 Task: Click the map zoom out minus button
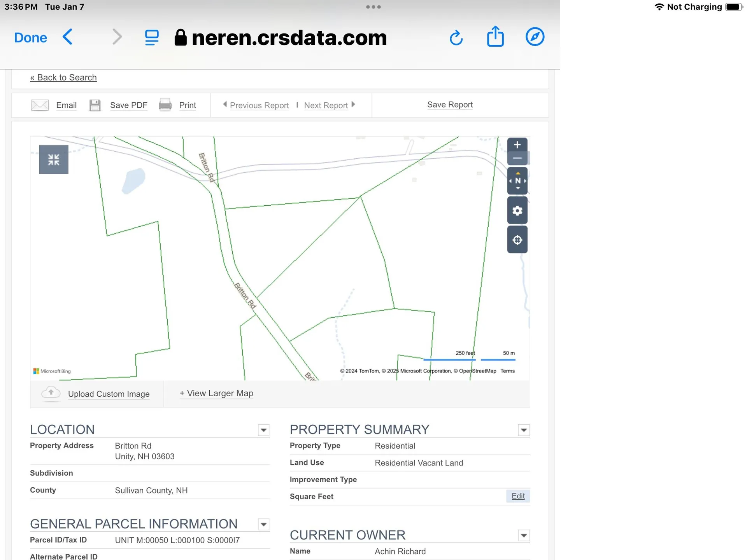(517, 158)
